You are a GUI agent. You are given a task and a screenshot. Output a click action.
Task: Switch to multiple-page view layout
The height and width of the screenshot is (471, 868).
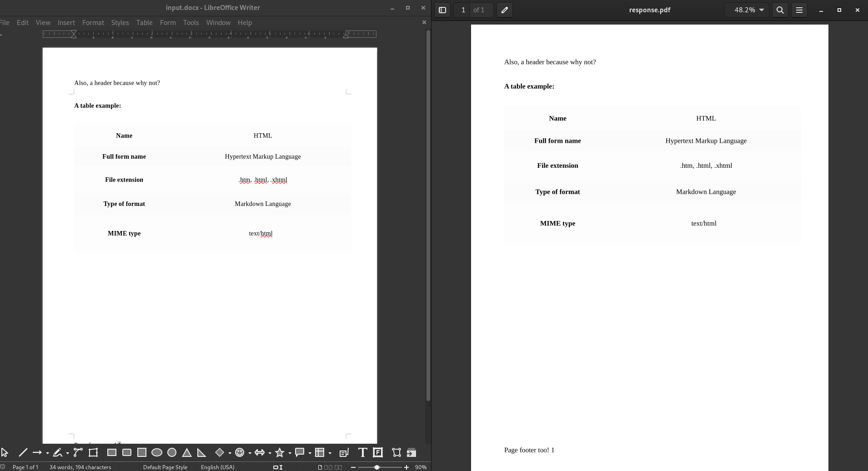[x=328, y=467]
